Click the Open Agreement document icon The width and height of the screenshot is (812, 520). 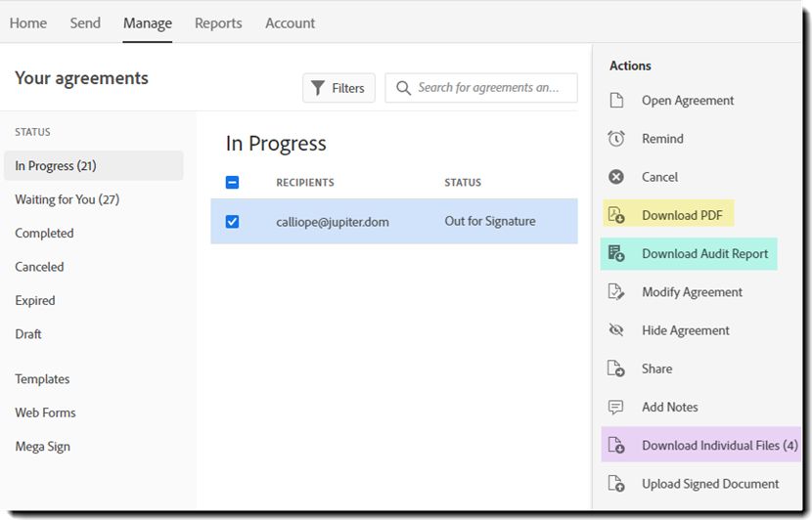pos(616,101)
